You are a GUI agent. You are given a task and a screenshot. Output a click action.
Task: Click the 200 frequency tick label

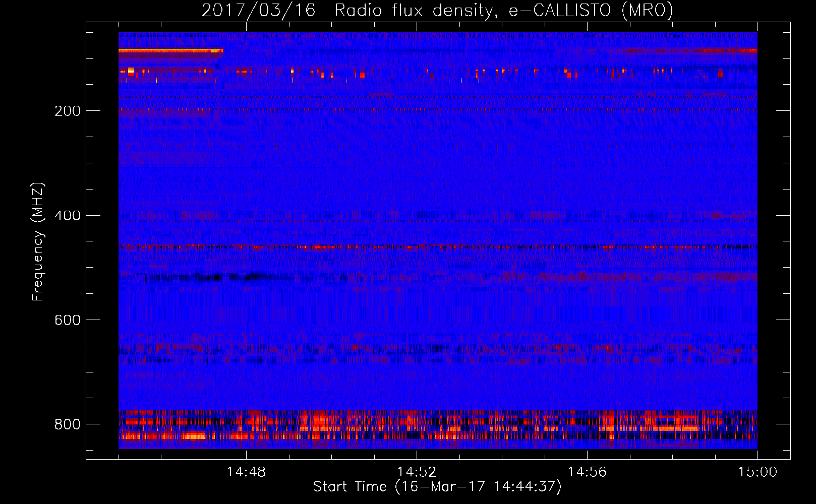pos(68,111)
